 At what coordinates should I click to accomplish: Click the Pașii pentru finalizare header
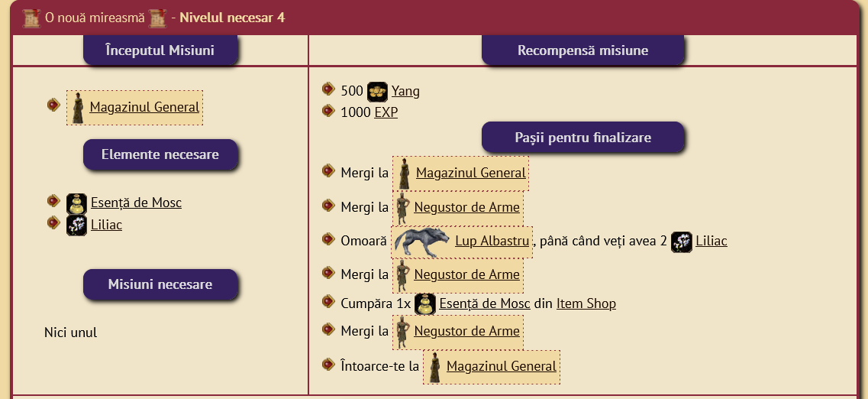582,138
